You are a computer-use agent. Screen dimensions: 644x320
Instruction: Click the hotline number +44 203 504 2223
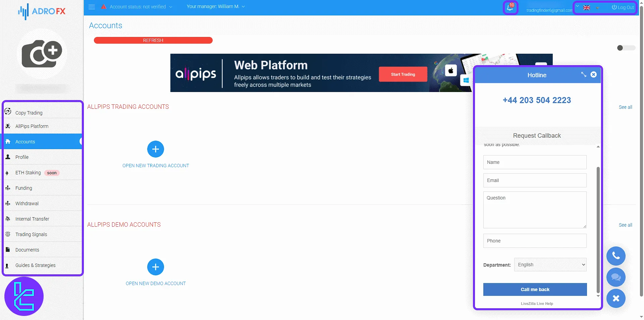(537, 100)
